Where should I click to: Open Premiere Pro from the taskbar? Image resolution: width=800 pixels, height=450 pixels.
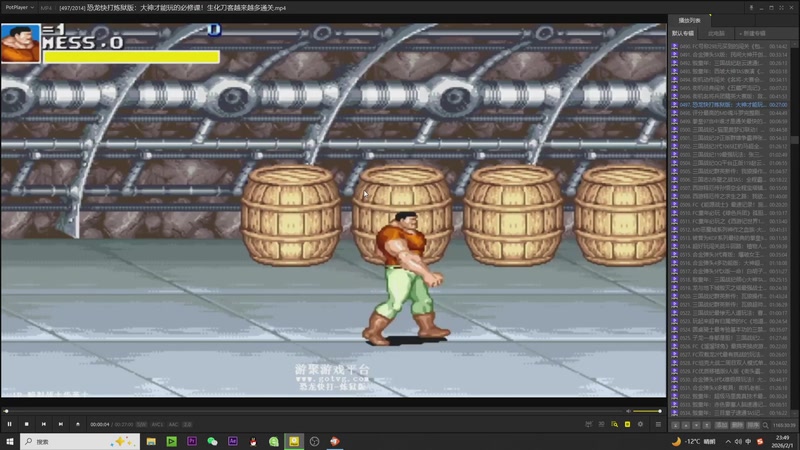tap(192, 441)
